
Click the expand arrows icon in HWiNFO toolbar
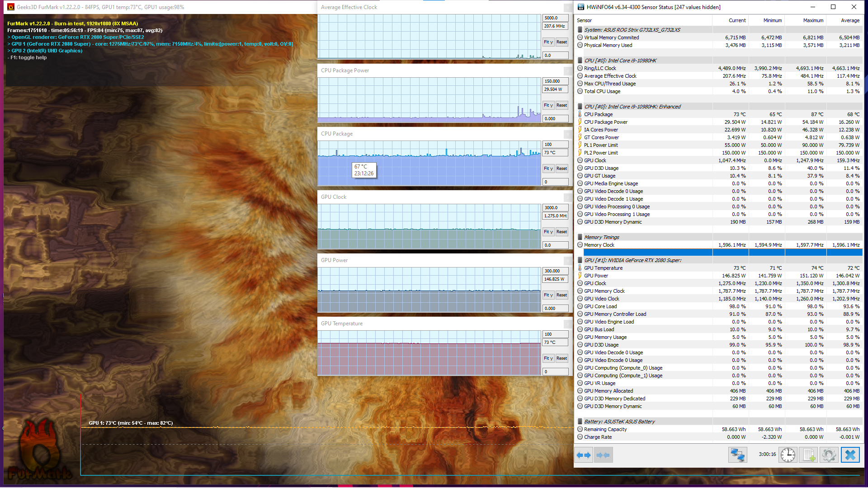pos(584,455)
